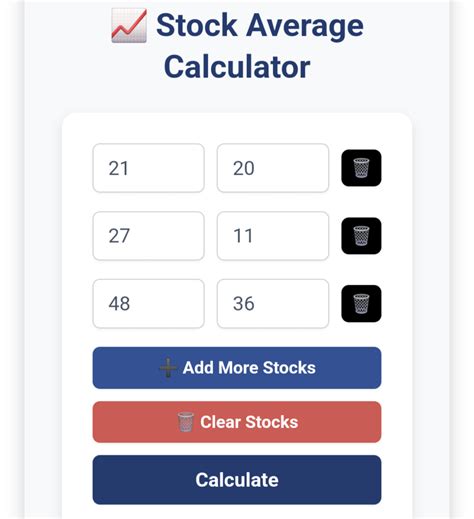This screenshot has width=474, height=519.
Task: Click the trash can icon in Clear Stocks
Action: [185, 422]
